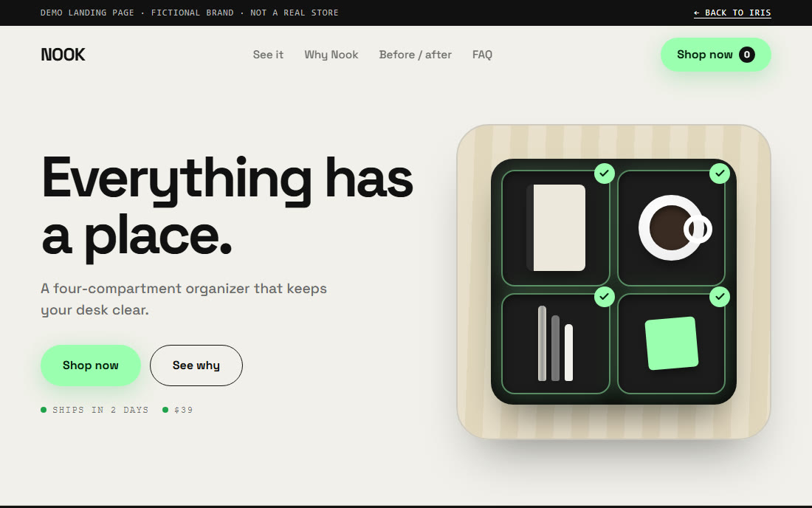Follow the Back to Iris link

coord(732,13)
